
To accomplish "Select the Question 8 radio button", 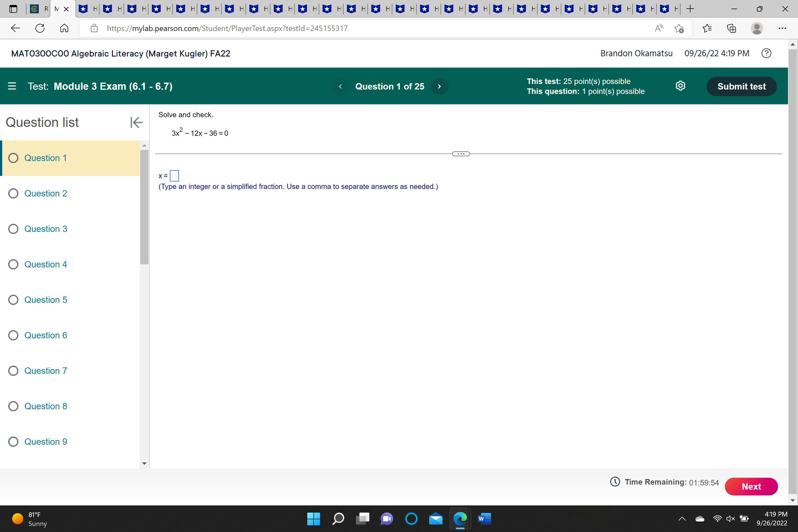I will pos(14,406).
